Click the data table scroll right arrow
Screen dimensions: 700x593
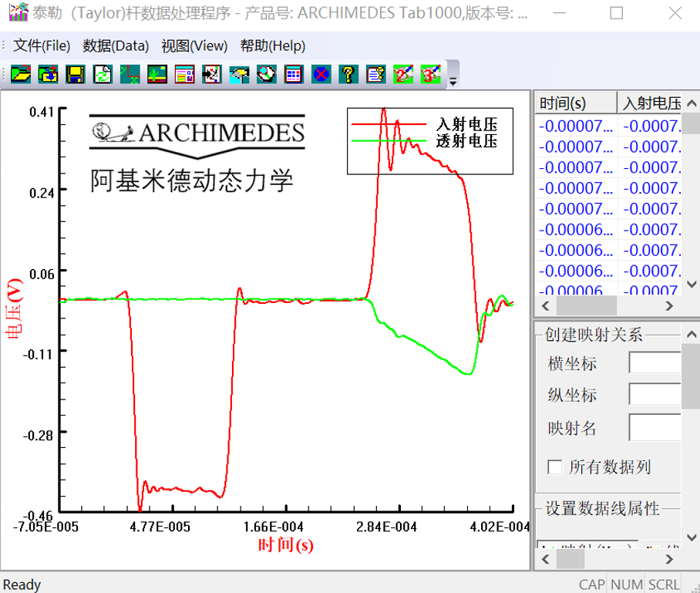pos(668,306)
